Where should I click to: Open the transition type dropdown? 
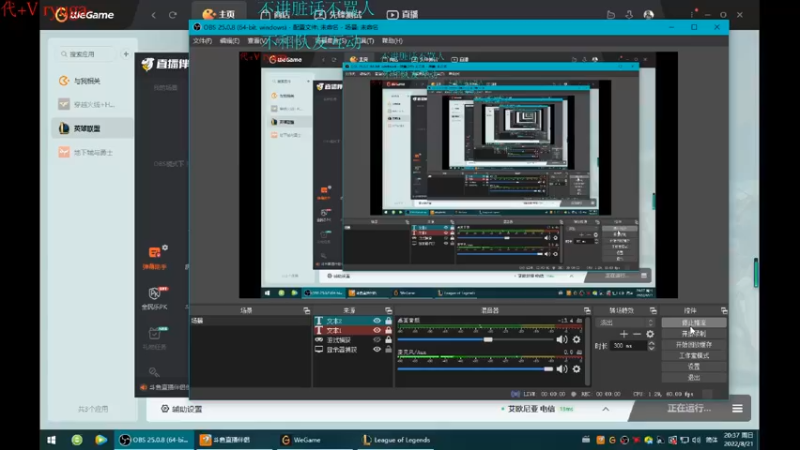pos(626,322)
